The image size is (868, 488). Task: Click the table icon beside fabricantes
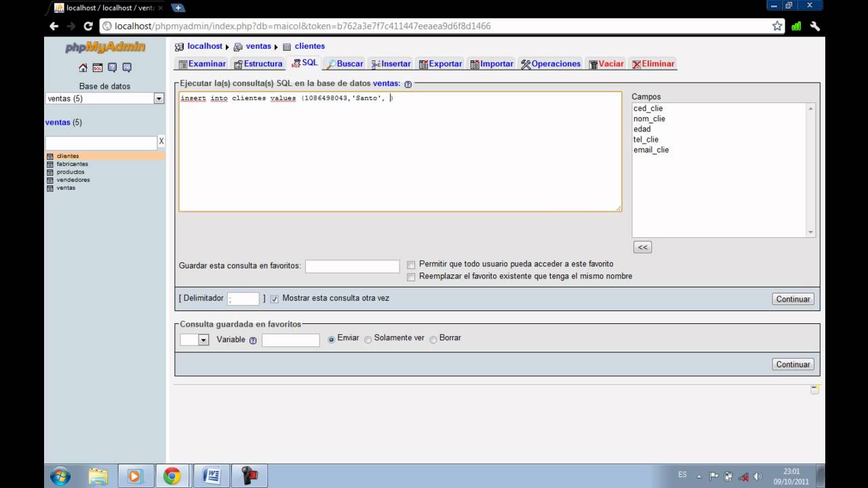tap(50, 164)
